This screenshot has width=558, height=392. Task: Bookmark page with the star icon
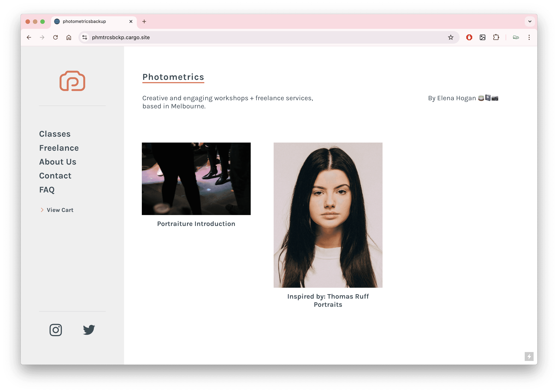click(451, 37)
